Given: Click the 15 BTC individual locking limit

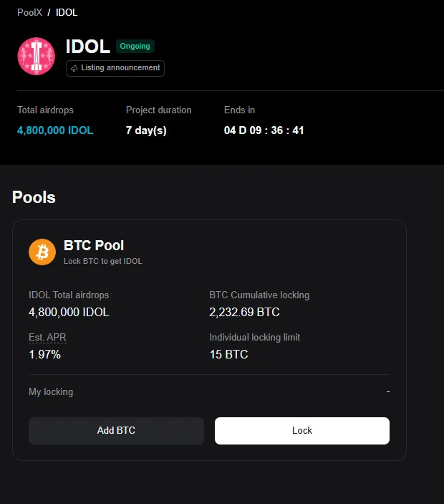Looking at the screenshot, I should [x=228, y=354].
